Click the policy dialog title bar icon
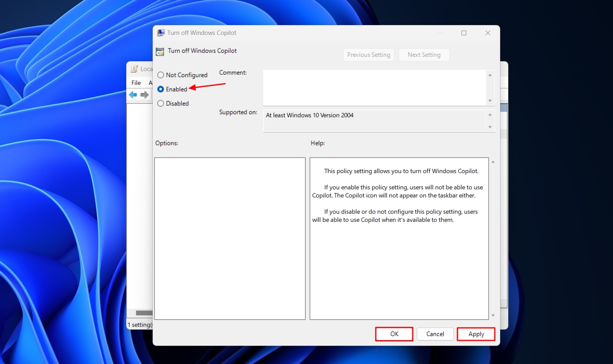 coord(161,32)
